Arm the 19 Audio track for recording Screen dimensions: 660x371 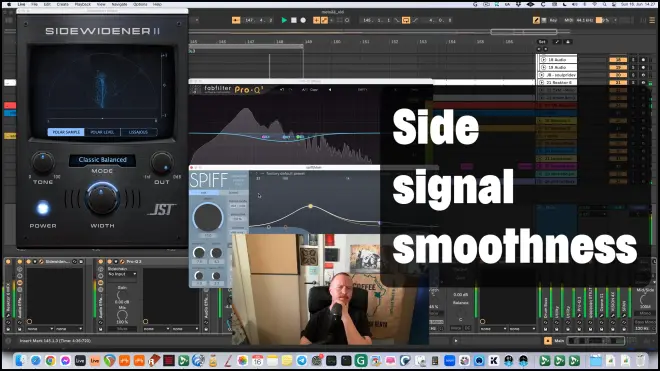point(643,67)
